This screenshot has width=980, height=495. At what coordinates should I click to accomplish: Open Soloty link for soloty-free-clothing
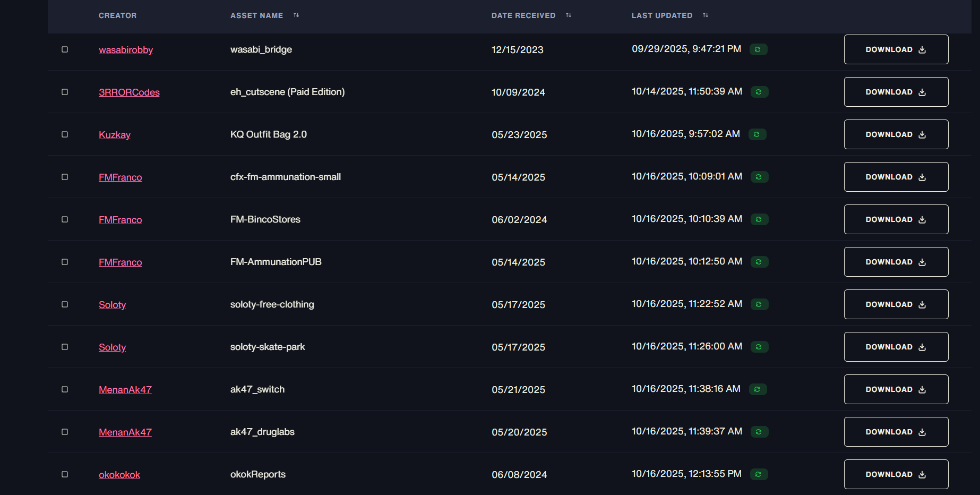(x=113, y=305)
